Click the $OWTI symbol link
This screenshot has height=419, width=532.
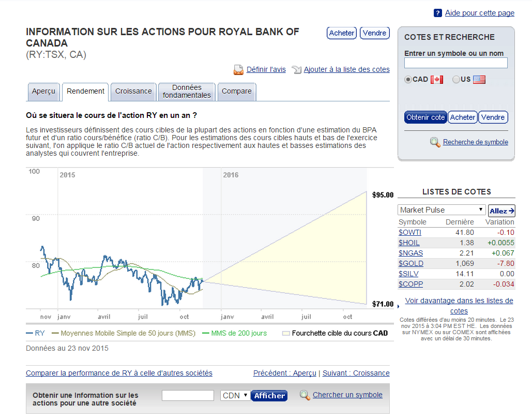point(410,232)
